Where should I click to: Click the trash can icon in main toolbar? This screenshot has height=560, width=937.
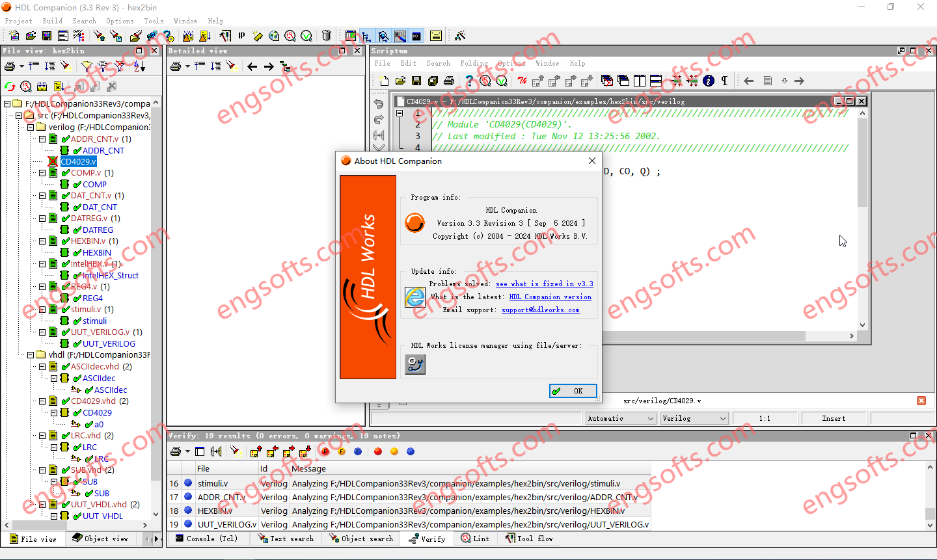pos(327,36)
